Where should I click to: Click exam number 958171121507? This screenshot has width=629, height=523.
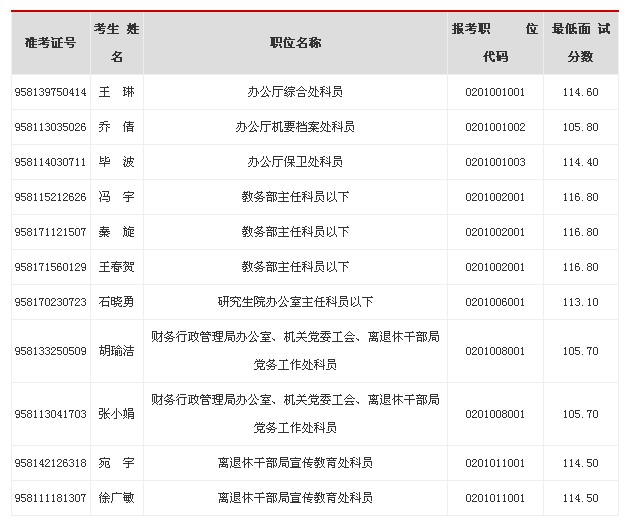click(51, 232)
